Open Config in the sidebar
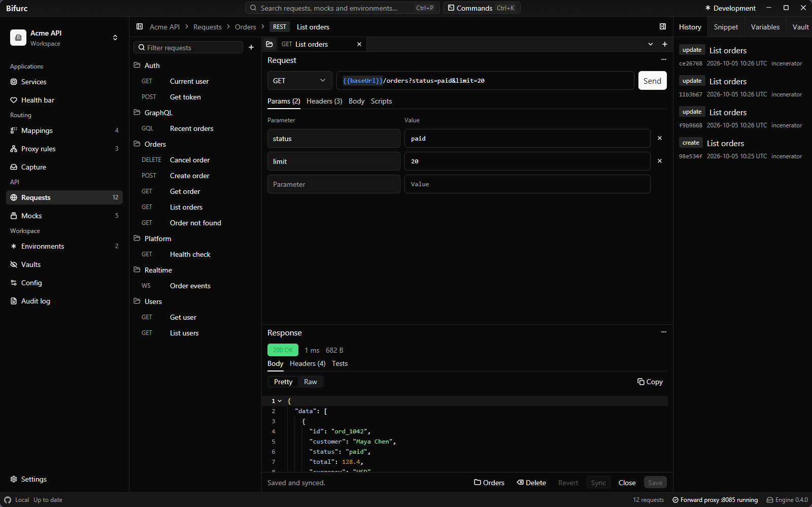Screen dimensions: 812x507 64,283
